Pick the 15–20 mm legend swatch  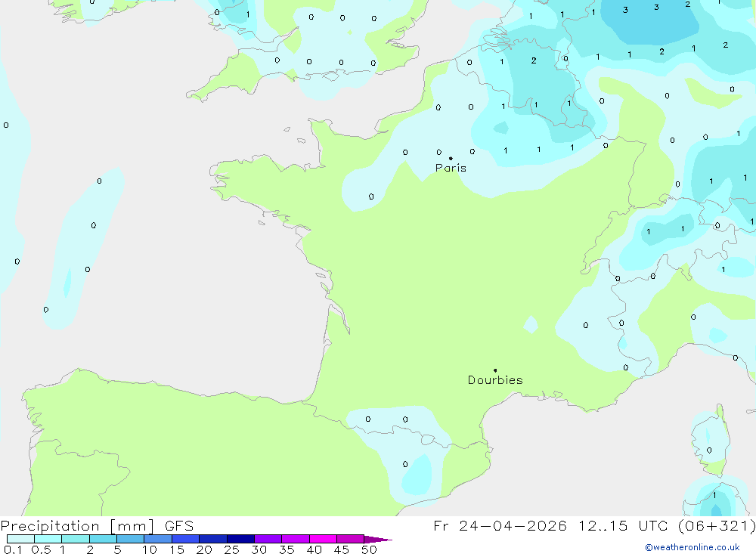[186, 539]
